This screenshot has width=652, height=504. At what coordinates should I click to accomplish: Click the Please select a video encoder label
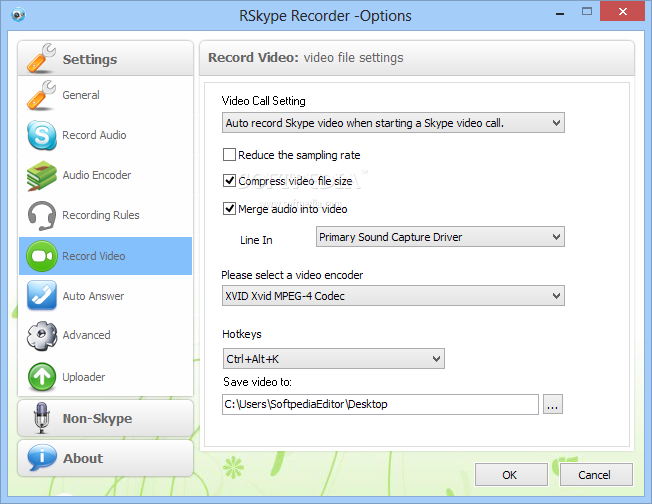tap(292, 275)
